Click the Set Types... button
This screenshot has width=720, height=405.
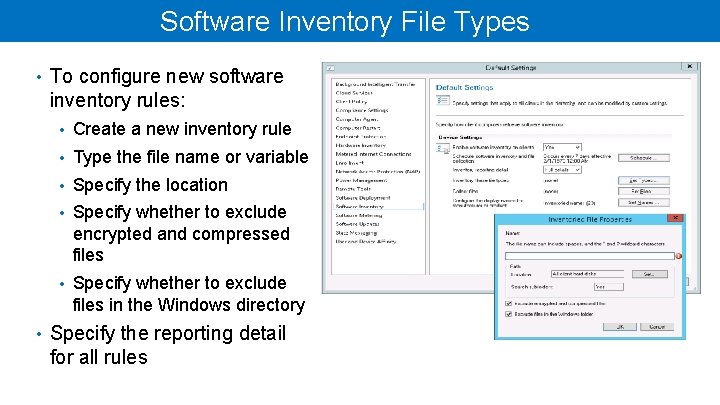[643, 180]
